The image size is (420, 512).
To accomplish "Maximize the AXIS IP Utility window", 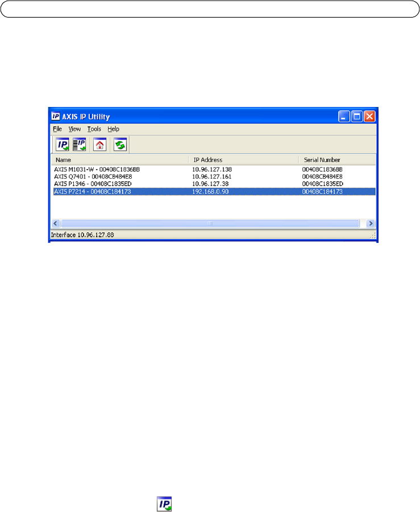I will coord(357,116).
